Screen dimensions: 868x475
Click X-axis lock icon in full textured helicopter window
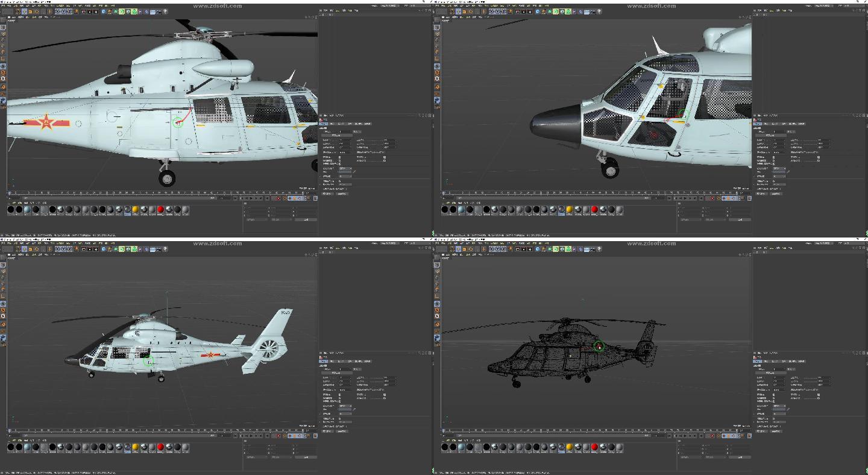(58, 249)
